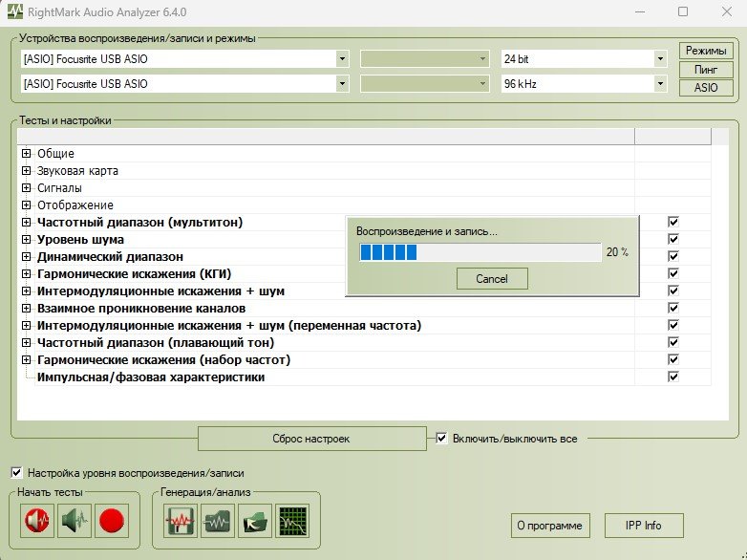The height and width of the screenshot is (560, 747).
Task: Open the О программе dialog
Action: click(550, 526)
